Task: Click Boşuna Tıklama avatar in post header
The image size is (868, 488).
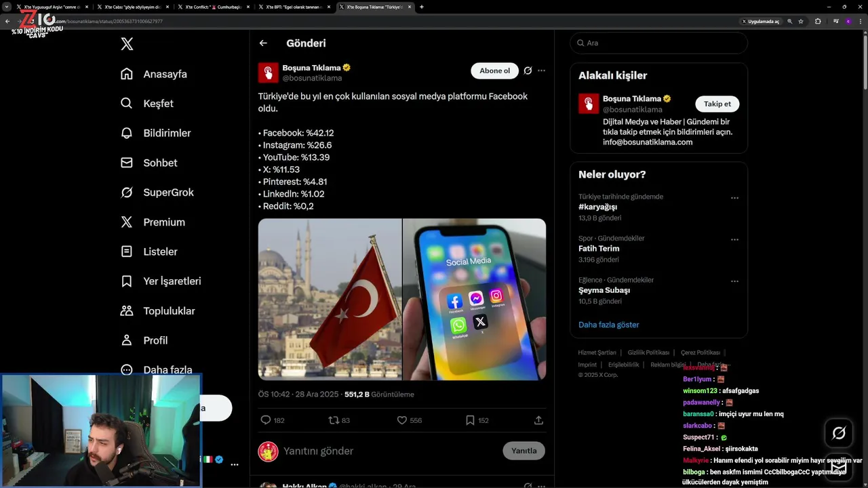Action: coord(268,73)
